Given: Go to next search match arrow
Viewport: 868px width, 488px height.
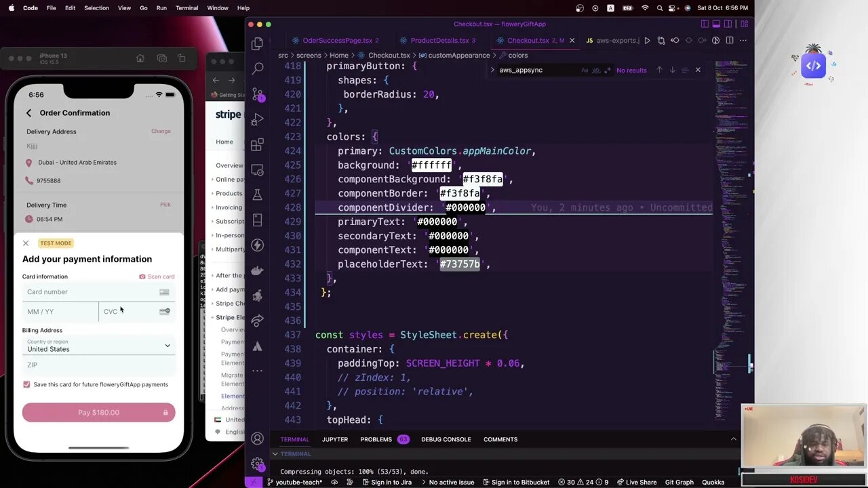Looking at the screenshot, I should tap(672, 70).
